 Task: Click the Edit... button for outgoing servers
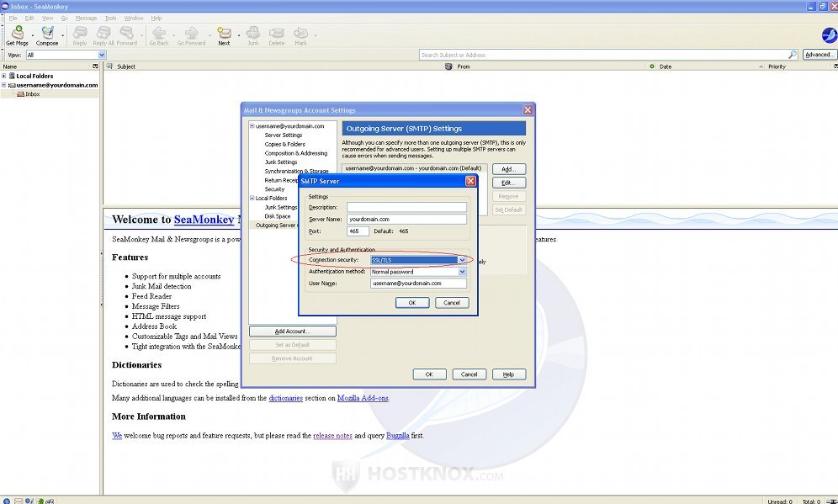[509, 183]
